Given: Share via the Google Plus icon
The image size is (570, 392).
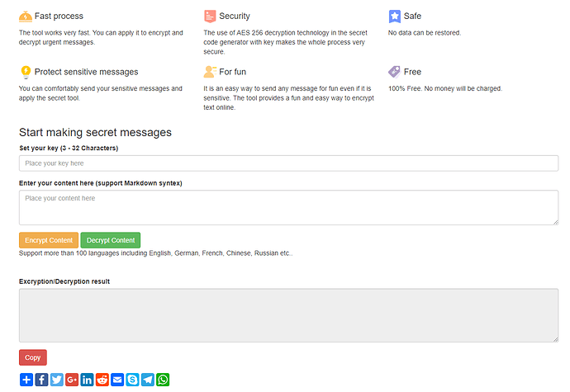Looking at the screenshot, I should (x=72, y=380).
